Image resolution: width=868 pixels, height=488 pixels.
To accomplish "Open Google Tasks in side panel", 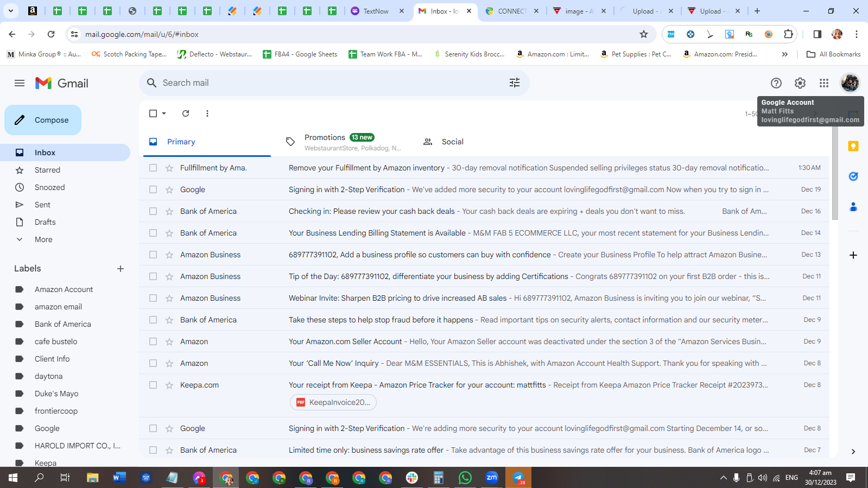I will coord(853,176).
